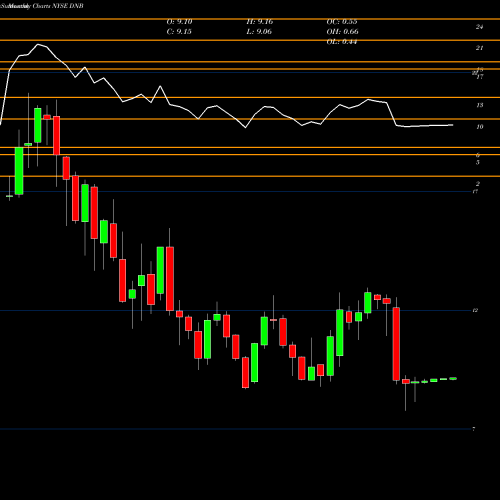Select the 'OH: 0.66' reading
Viewport: 500px width, 500px height.
coord(342,32)
